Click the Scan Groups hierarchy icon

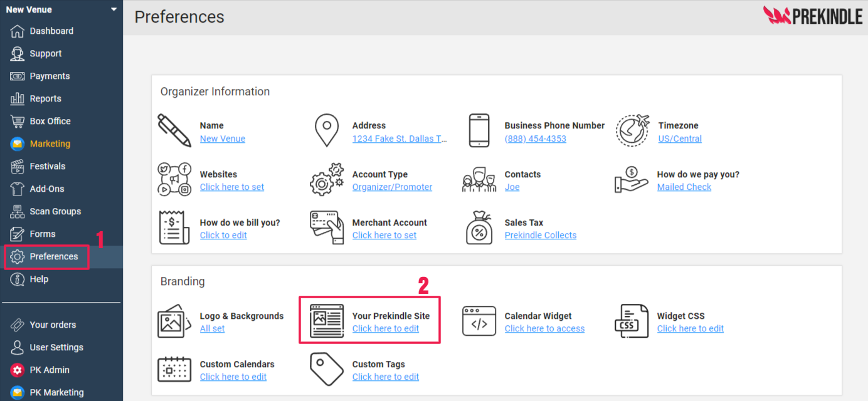18,211
